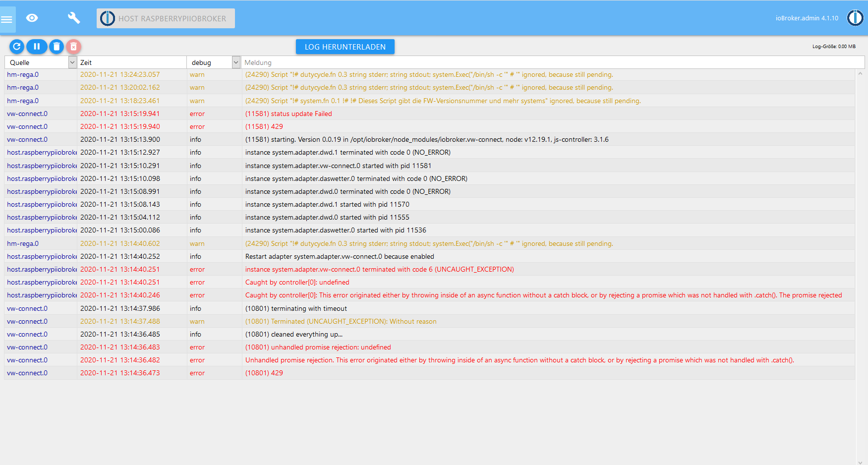This screenshot has height=465, width=868.
Task: Click the ioBroker logo at top right
Action: click(x=855, y=18)
